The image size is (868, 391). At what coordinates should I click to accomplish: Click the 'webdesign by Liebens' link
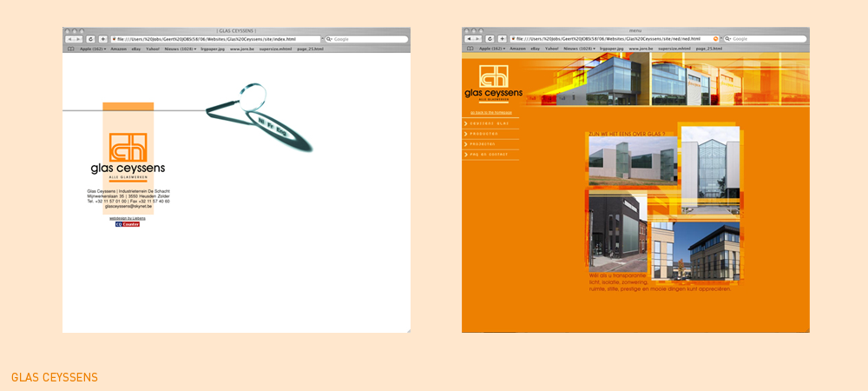(x=128, y=218)
